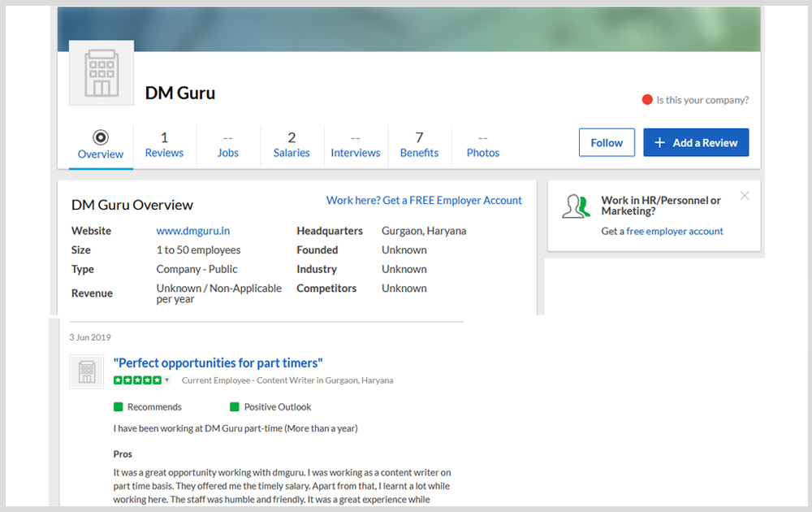812x512 pixels.
Task: Click the 'Founded' label
Action: point(317,250)
